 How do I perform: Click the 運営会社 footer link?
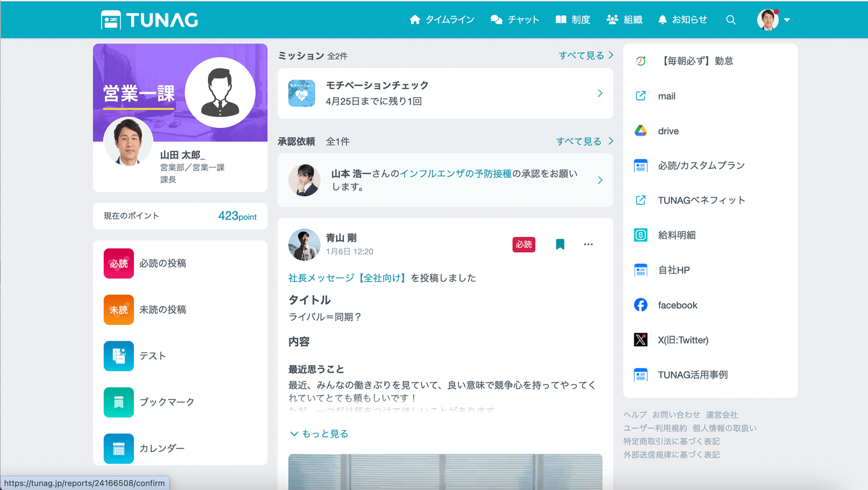click(722, 415)
